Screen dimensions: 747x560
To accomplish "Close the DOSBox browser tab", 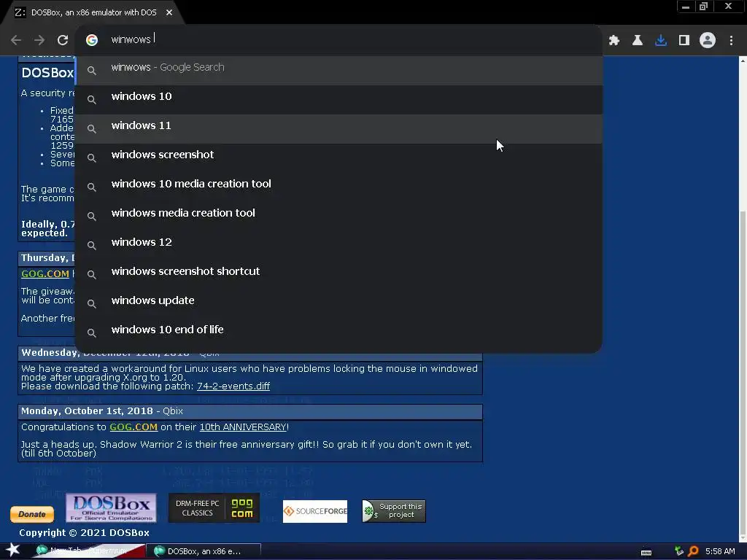I will point(169,12).
